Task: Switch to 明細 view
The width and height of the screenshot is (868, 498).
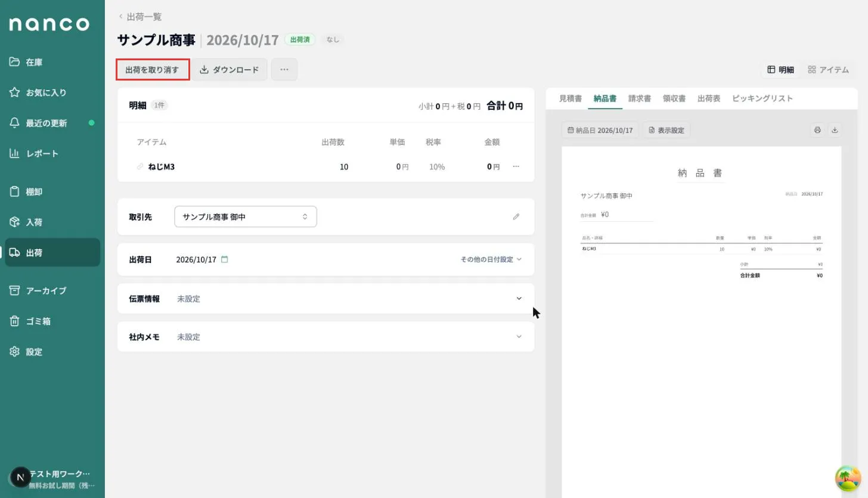Action: 780,70
